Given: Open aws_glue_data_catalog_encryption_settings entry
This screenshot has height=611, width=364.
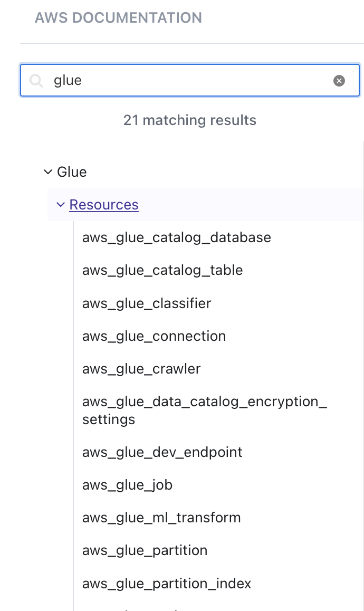Looking at the screenshot, I should (205, 410).
